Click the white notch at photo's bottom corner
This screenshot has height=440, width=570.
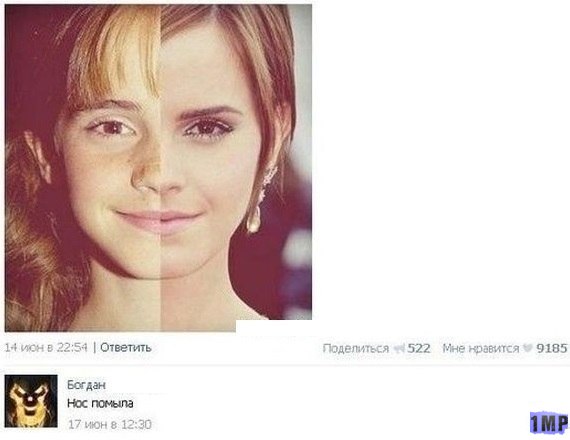click(x=273, y=326)
